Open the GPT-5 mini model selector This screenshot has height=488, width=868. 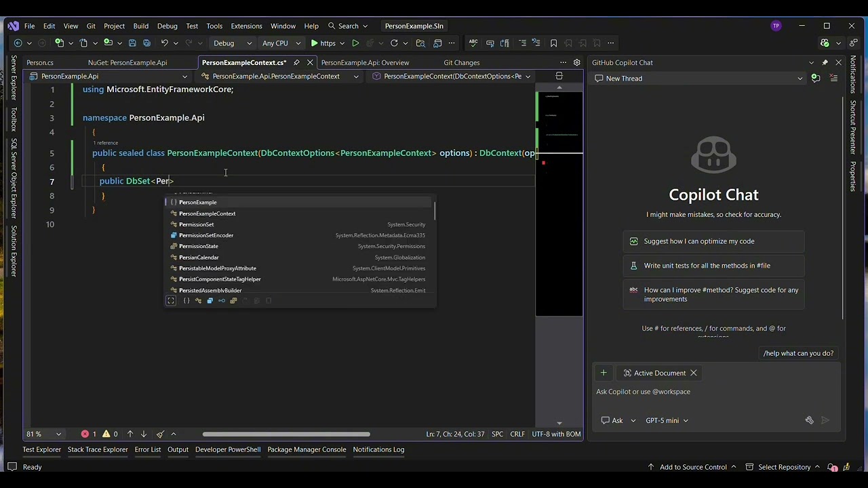pos(667,420)
